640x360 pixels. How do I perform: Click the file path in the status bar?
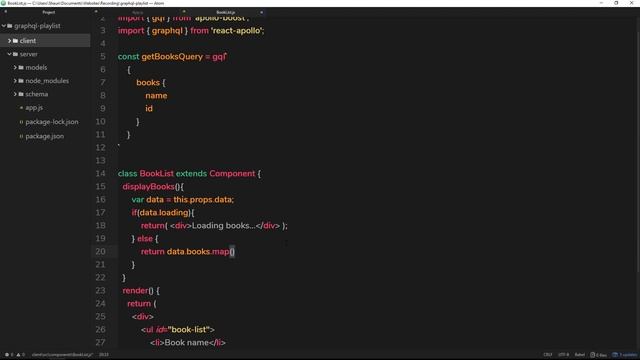pos(62,355)
